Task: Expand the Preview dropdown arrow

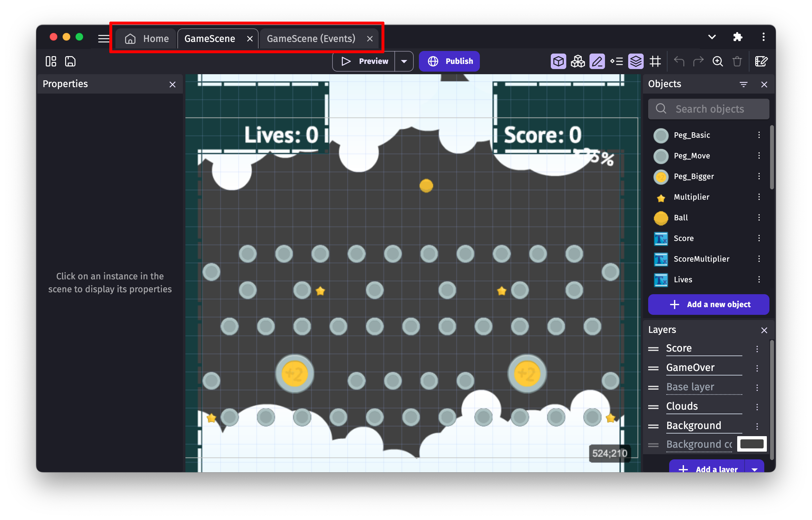Action: tap(405, 61)
